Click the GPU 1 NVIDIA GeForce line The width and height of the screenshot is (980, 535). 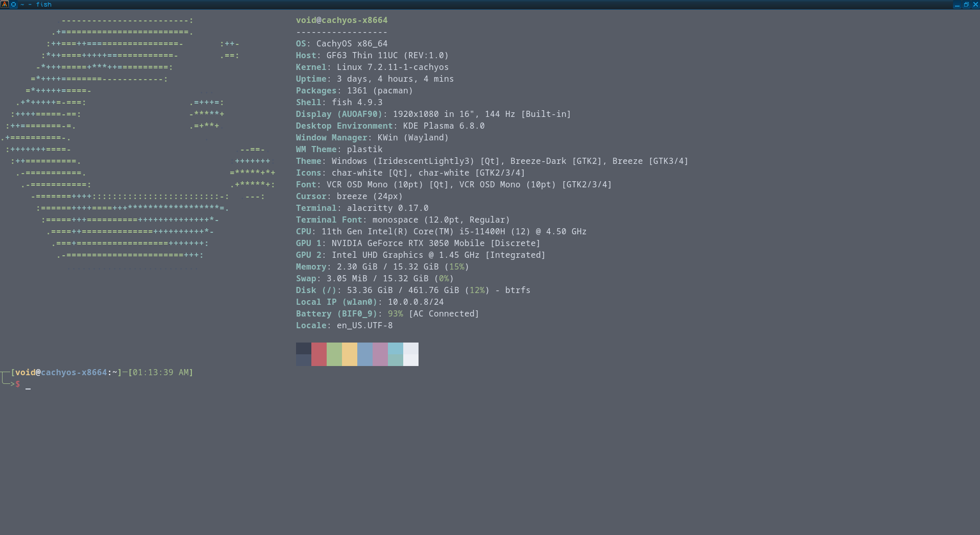[418, 244]
